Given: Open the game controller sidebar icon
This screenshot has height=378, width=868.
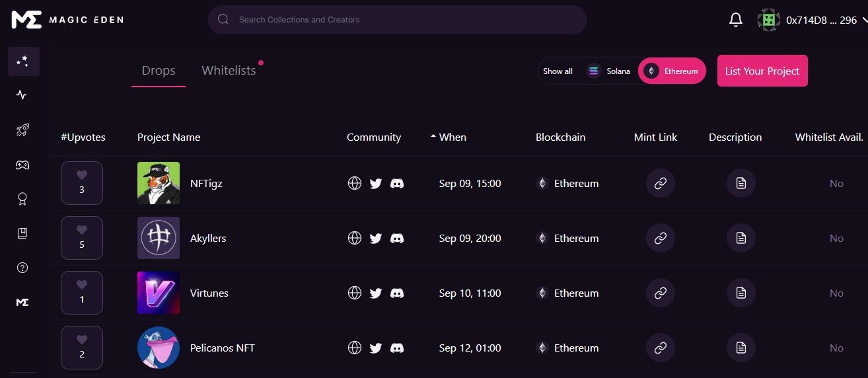Looking at the screenshot, I should point(22,165).
